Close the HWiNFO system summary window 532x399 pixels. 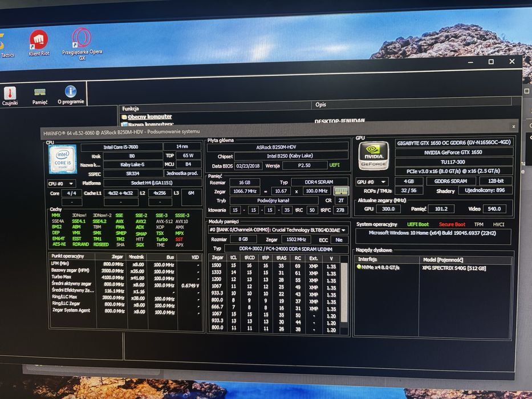[514, 127]
